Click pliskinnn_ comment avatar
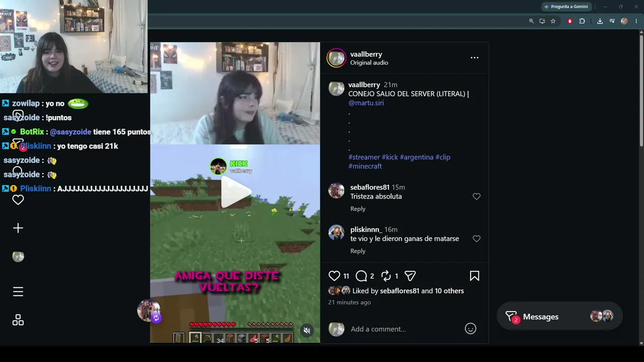Viewport: 644px width, 362px height. [x=336, y=233]
